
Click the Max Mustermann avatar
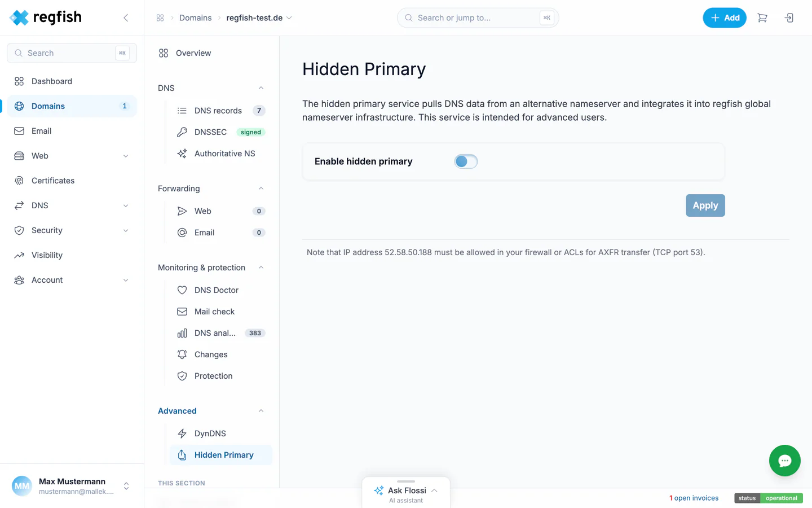(22, 486)
